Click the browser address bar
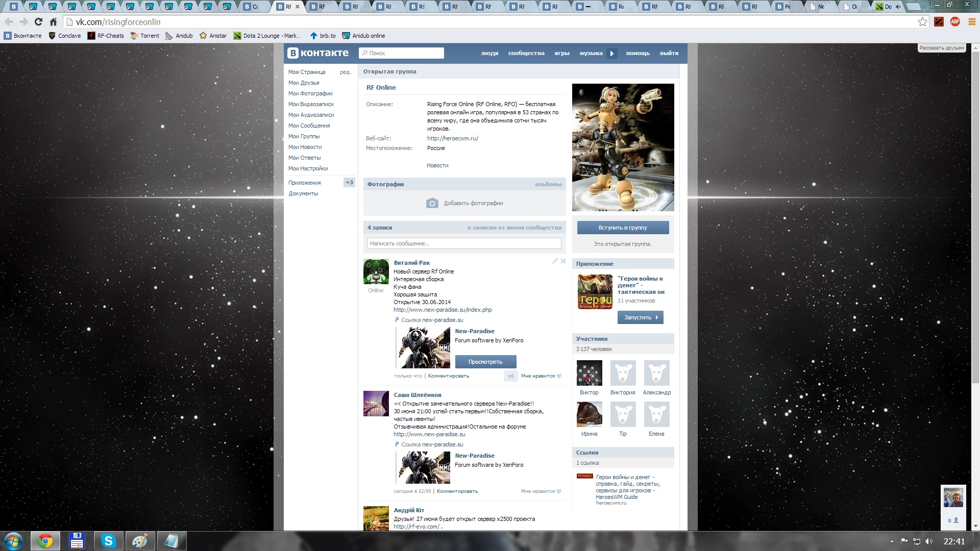 pyautogui.click(x=490, y=22)
